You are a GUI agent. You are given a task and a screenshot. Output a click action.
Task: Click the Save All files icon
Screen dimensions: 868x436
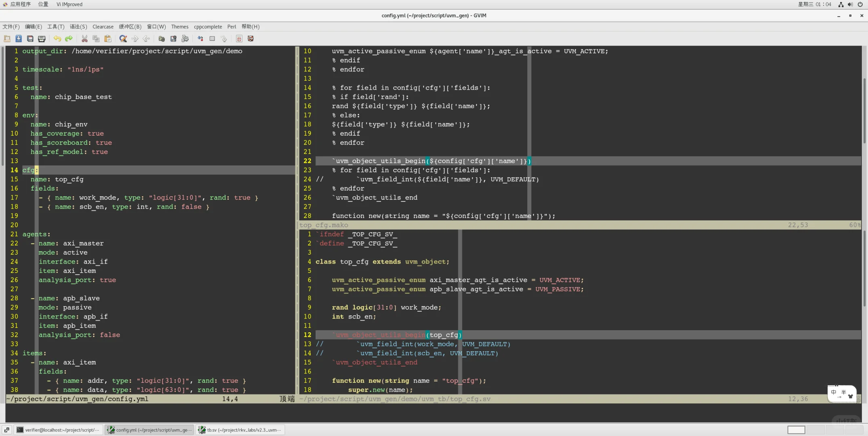(30, 39)
